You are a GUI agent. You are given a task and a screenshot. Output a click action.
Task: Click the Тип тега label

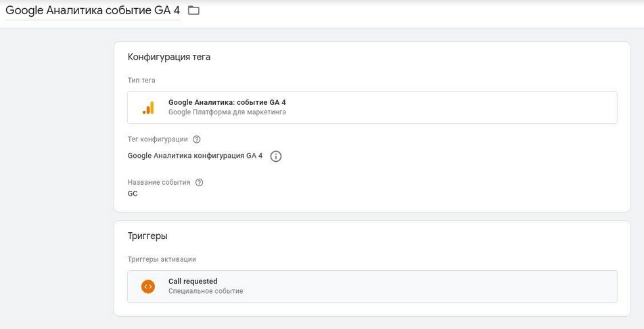141,80
